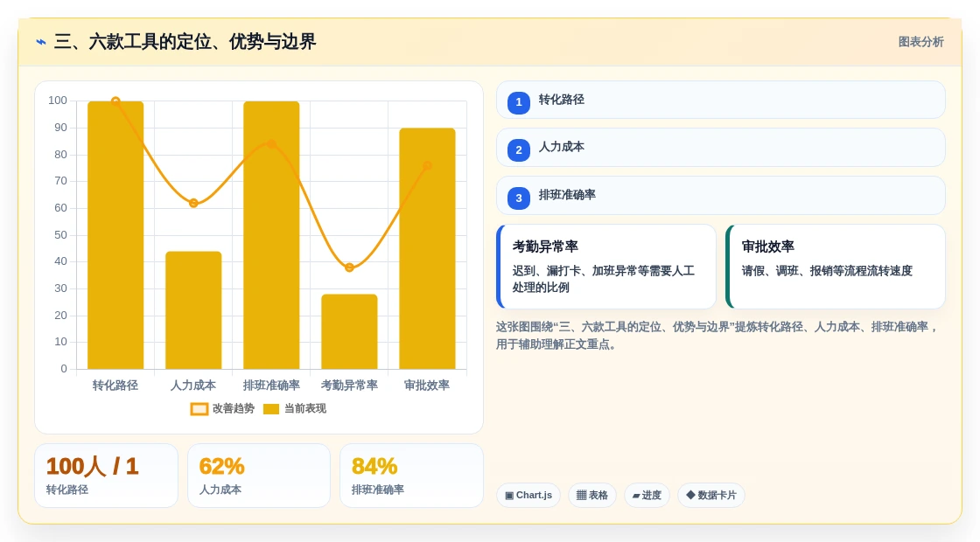
Task: Click the x-axis label 人力成本
Action: tap(193, 386)
